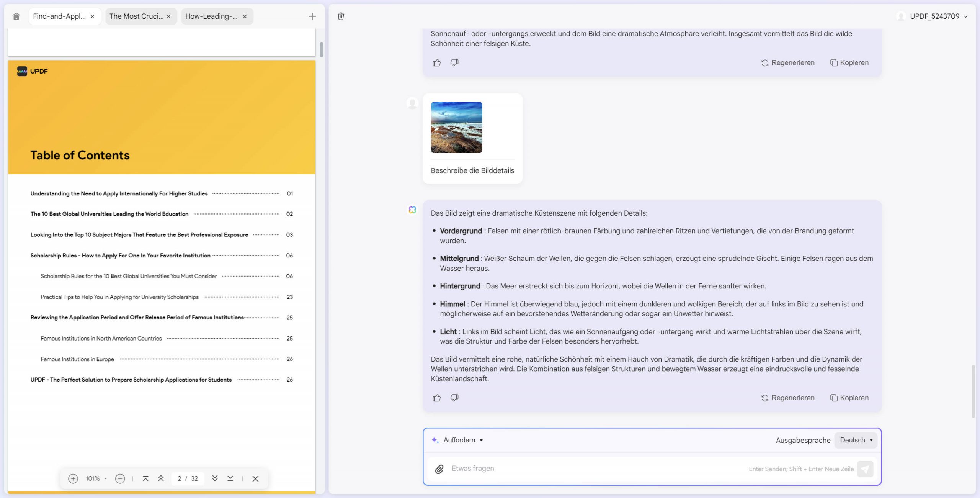Close the How-Leading-... tab
Image resolution: width=980 pixels, height=498 pixels.
click(245, 16)
